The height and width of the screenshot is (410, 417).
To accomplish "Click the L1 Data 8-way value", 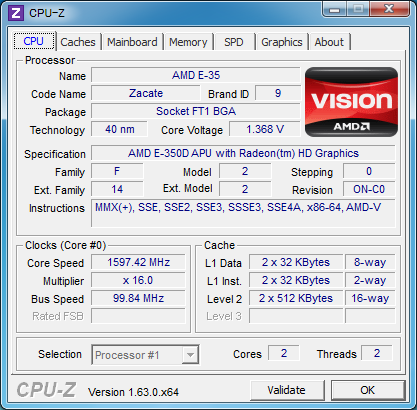I will [x=370, y=262].
